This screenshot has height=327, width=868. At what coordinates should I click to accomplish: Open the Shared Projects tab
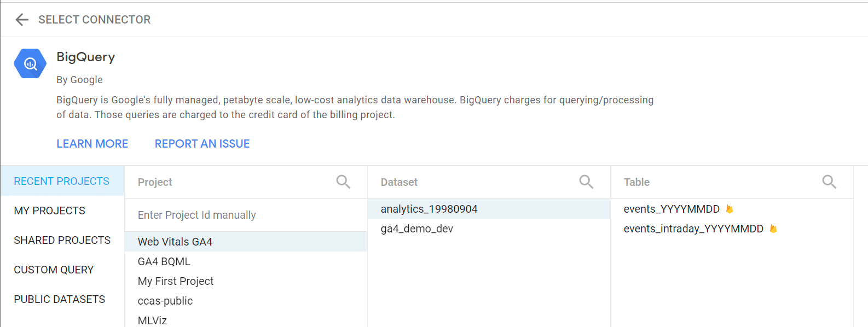pyautogui.click(x=62, y=240)
